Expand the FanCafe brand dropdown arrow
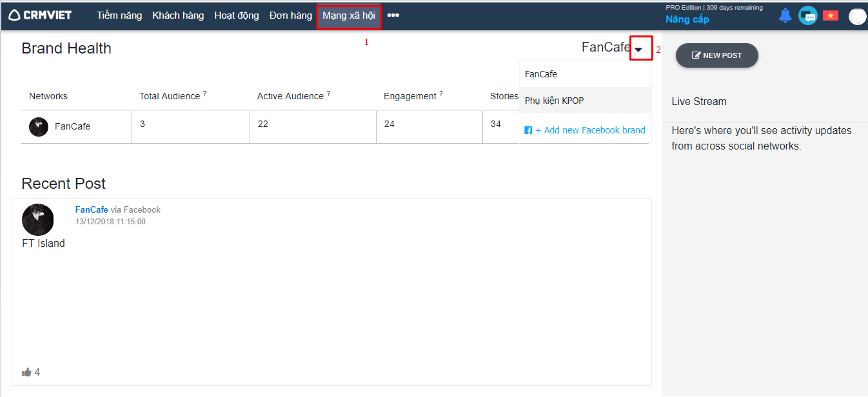The width and height of the screenshot is (868, 397). coord(638,49)
